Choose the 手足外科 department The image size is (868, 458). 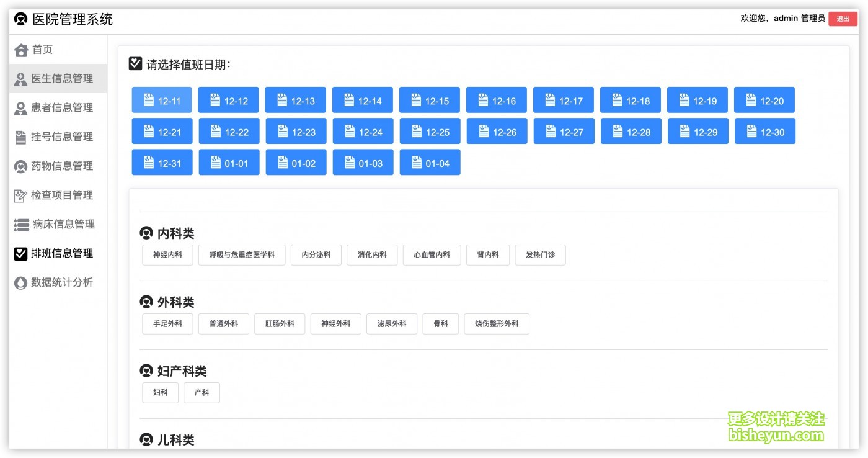pyautogui.click(x=167, y=324)
